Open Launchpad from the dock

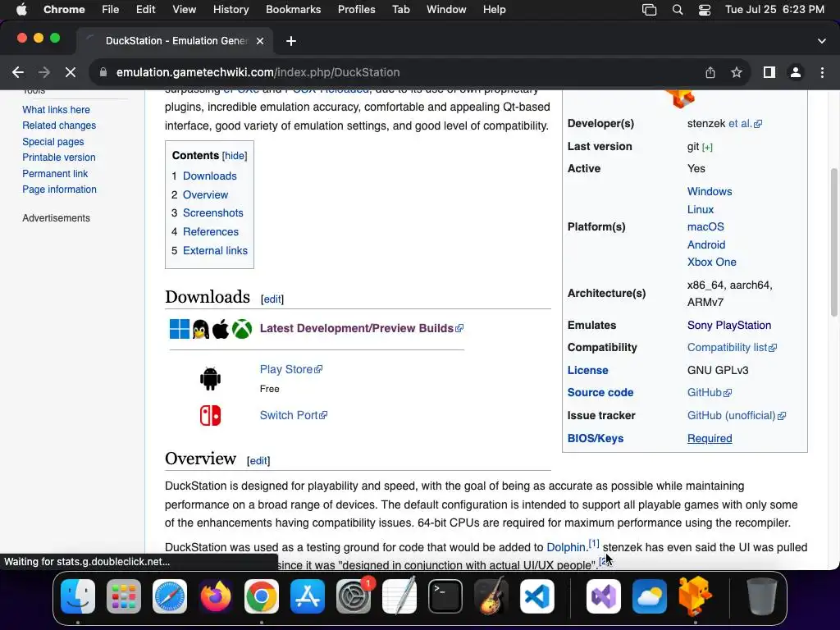click(x=124, y=596)
